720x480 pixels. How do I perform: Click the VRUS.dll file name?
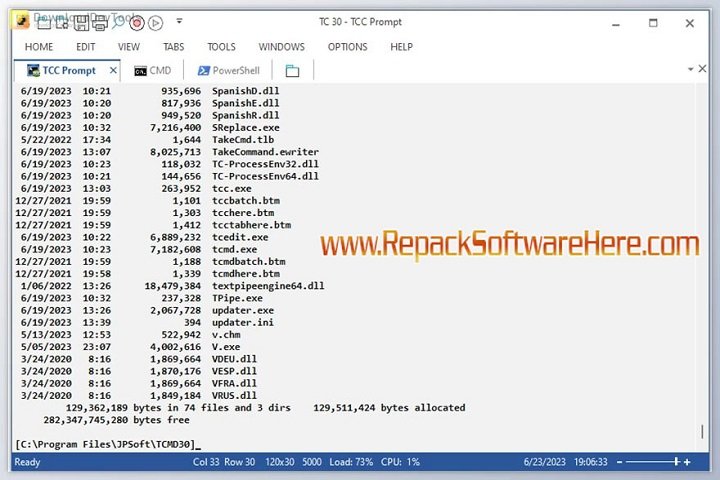[x=235, y=395]
